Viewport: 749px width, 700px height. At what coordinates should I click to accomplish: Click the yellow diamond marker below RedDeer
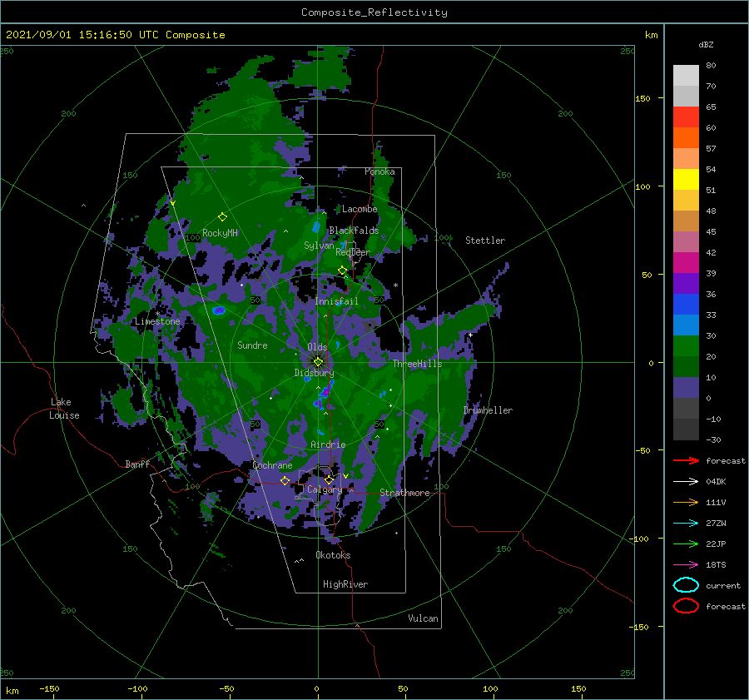coord(342,271)
